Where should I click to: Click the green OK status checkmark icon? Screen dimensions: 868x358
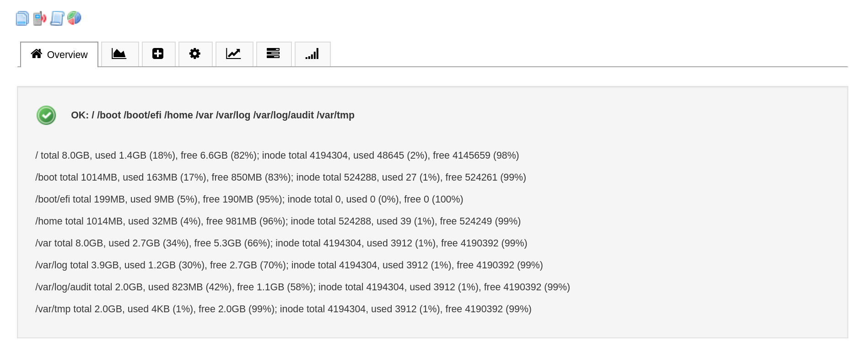(46, 115)
